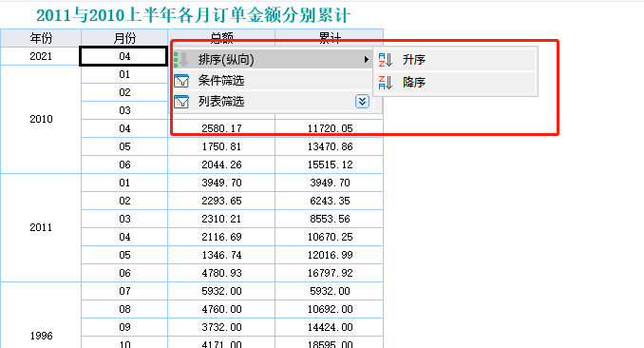The width and height of the screenshot is (644, 348).
Task: Select 升序 ascending sort option
Action: [456, 60]
